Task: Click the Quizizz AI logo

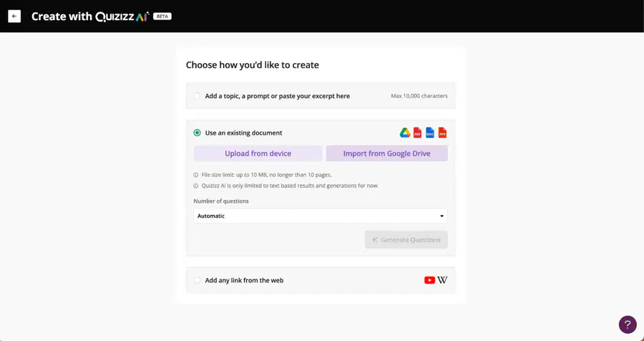Action: point(122,16)
